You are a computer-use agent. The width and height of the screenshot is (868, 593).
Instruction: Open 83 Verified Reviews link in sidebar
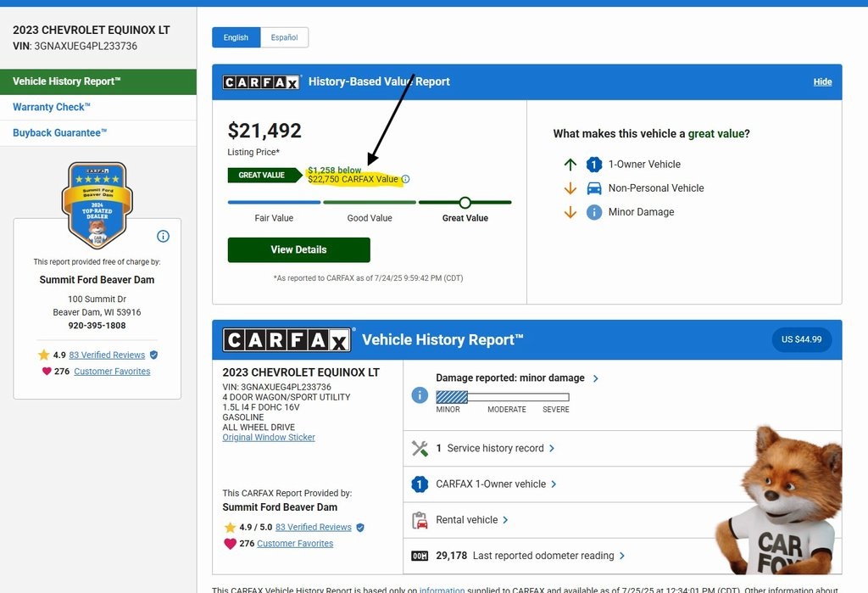pos(107,355)
